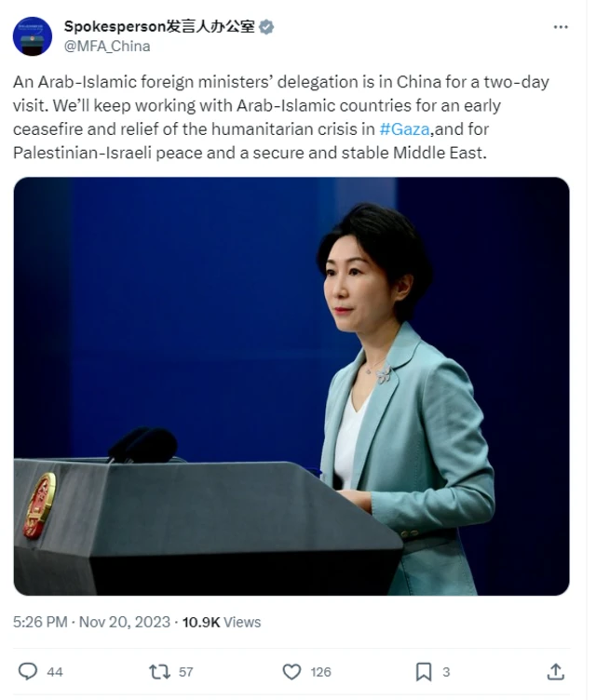
Task: Bookmark the post using bookmark icon
Action: click(424, 671)
